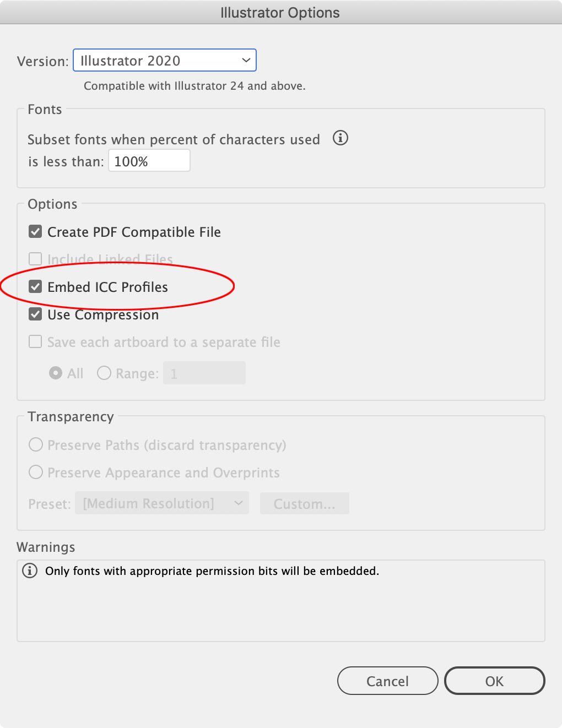Choose Preserve Paths (discard transparency)
This screenshot has width=562, height=728.
[35, 444]
